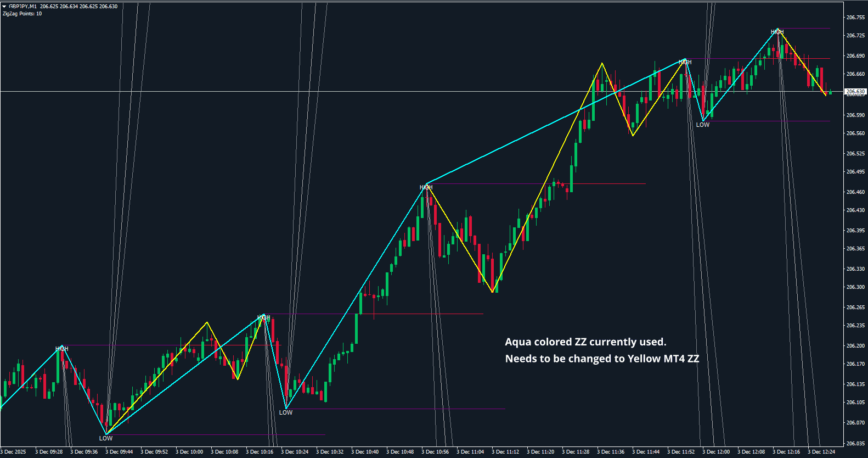
Task: Click the '3 Dec 09:28' time label
Action: tap(49, 452)
